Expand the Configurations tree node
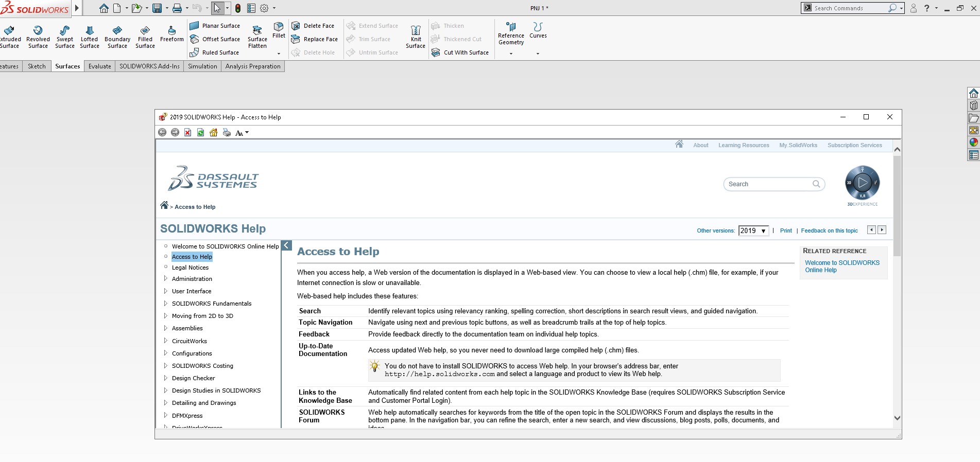The height and width of the screenshot is (462, 980). (165, 353)
